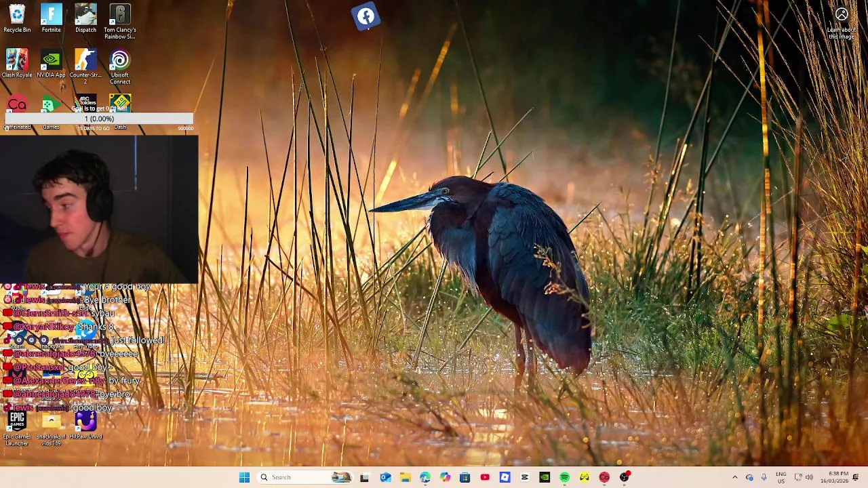This screenshot has width=868, height=488.
Task: Open the Ubisoft Connect desktop shortcut
Action: tap(120, 66)
